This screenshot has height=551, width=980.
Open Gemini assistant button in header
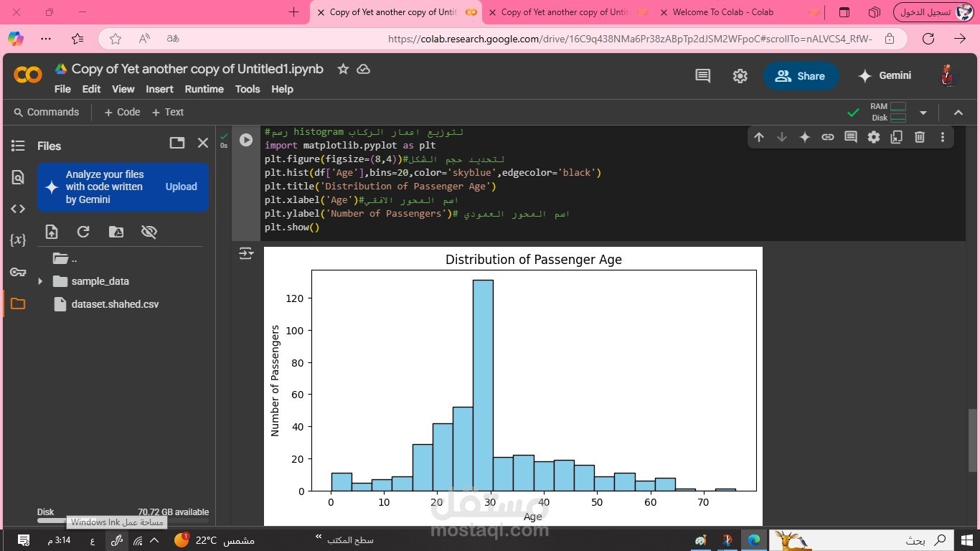coord(885,75)
